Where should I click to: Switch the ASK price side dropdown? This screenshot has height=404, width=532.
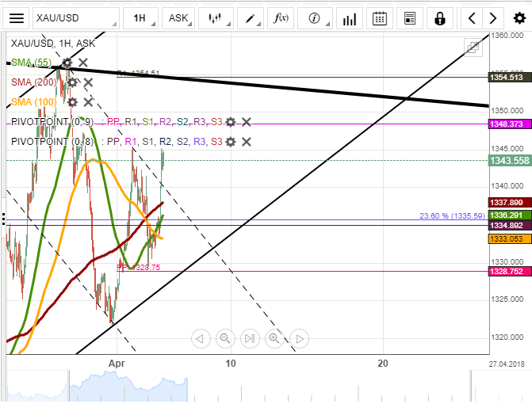[x=179, y=18]
